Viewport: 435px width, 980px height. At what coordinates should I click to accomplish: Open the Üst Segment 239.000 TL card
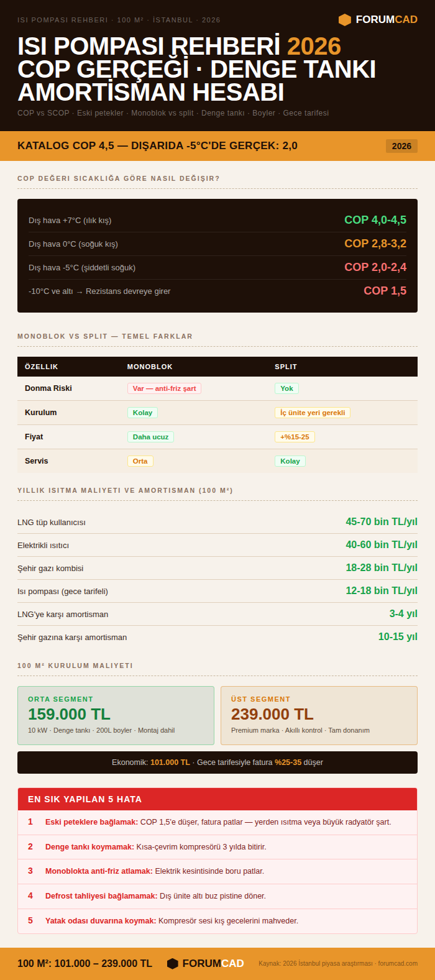coord(319,715)
